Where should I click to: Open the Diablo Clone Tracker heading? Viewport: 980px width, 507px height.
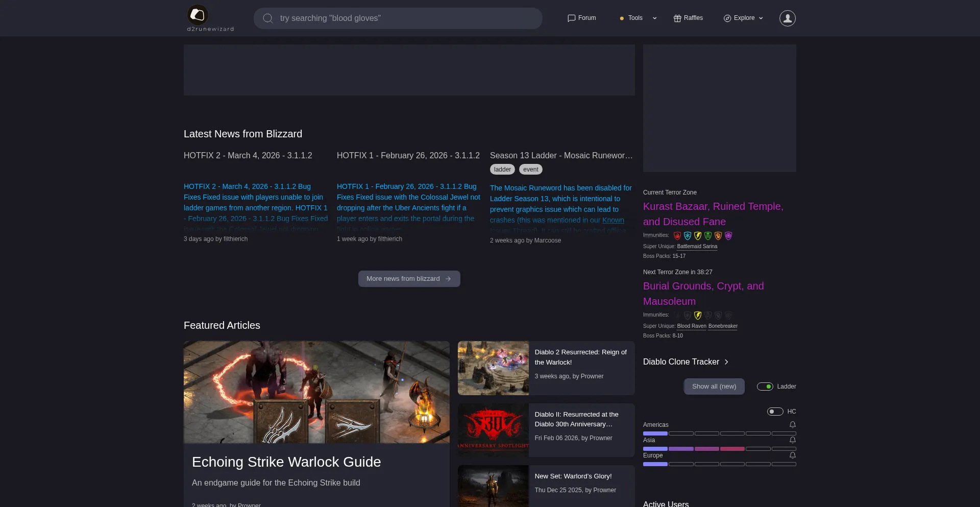click(681, 362)
